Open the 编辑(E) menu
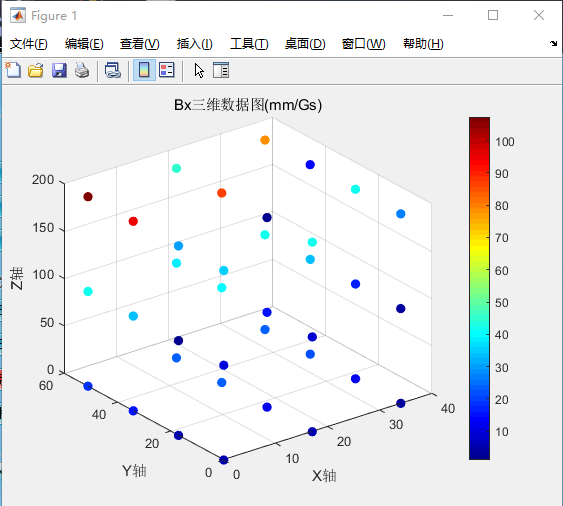Image resolution: width=563 pixels, height=506 pixels. [x=84, y=44]
